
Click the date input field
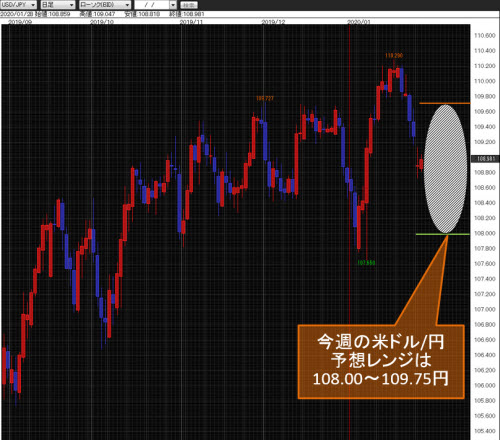click(x=152, y=5)
